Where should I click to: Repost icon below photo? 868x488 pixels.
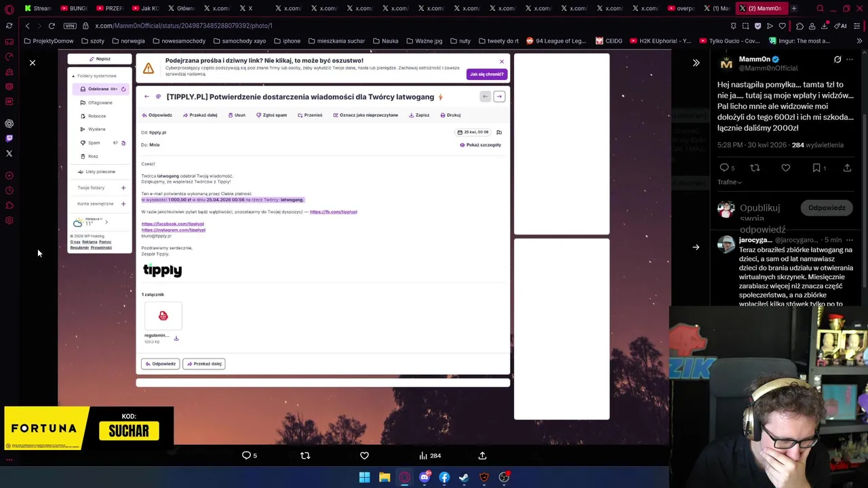click(305, 455)
